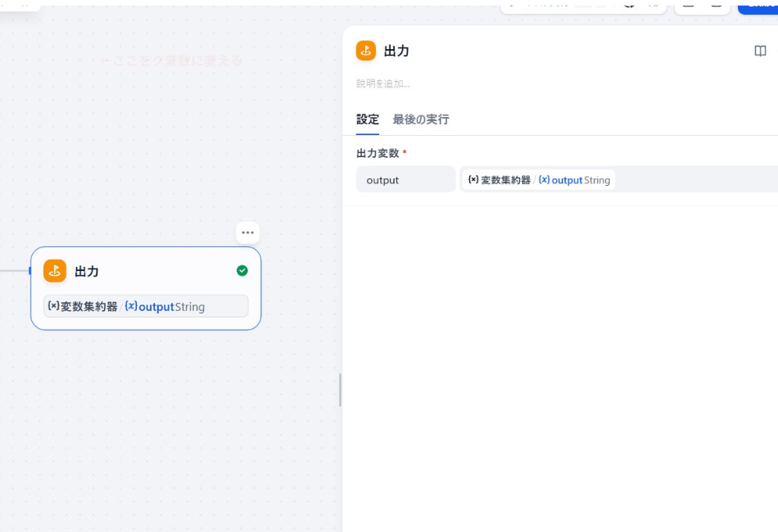The height and width of the screenshot is (532, 778).
Task: Open the 変数集約器 output variable selector
Action: point(538,179)
